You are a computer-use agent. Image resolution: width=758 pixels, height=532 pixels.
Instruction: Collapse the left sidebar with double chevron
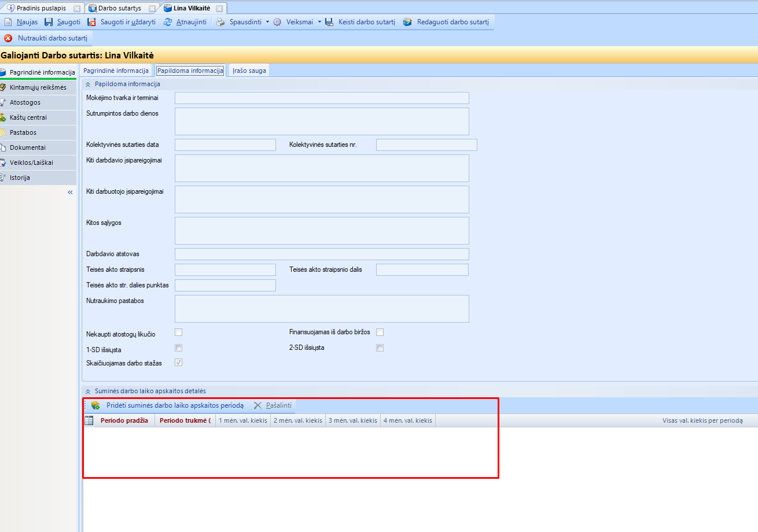[x=71, y=192]
